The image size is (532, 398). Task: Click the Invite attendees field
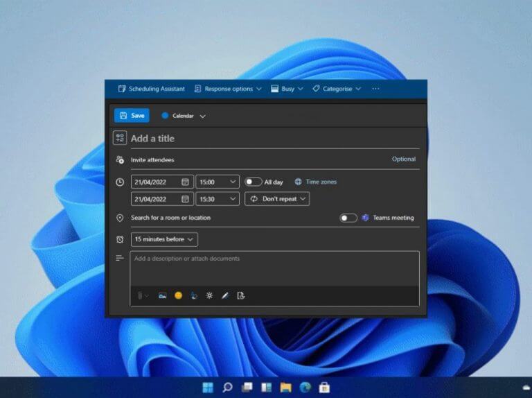click(258, 159)
